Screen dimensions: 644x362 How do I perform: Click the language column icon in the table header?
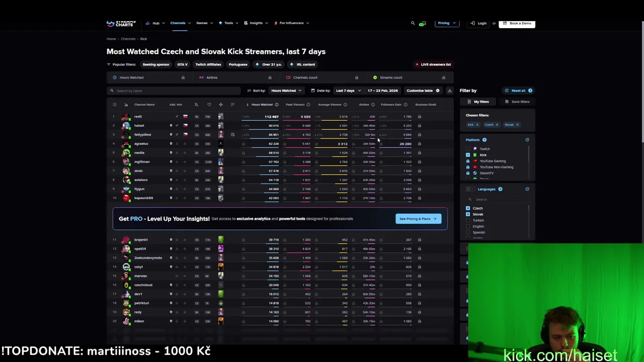(x=197, y=105)
